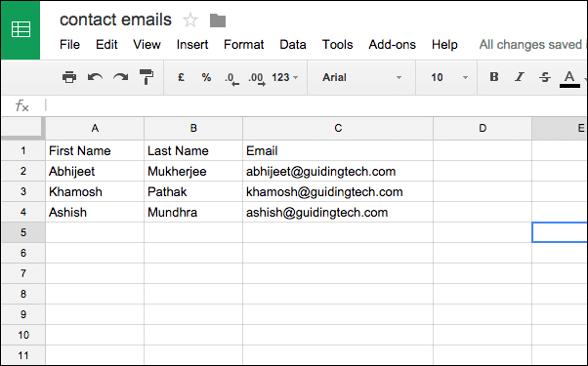Viewport: 588px width, 366px height.
Task: Select the Mukherjee cell
Action: pos(193,171)
